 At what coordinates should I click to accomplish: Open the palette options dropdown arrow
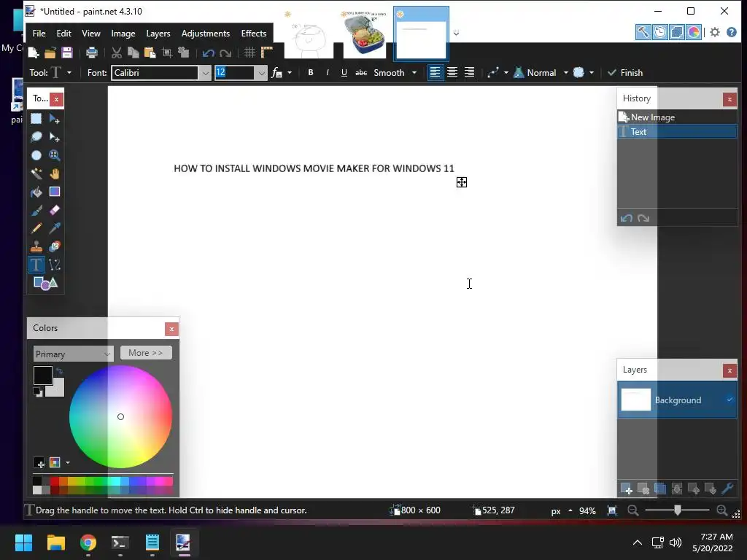click(x=68, y=462)
